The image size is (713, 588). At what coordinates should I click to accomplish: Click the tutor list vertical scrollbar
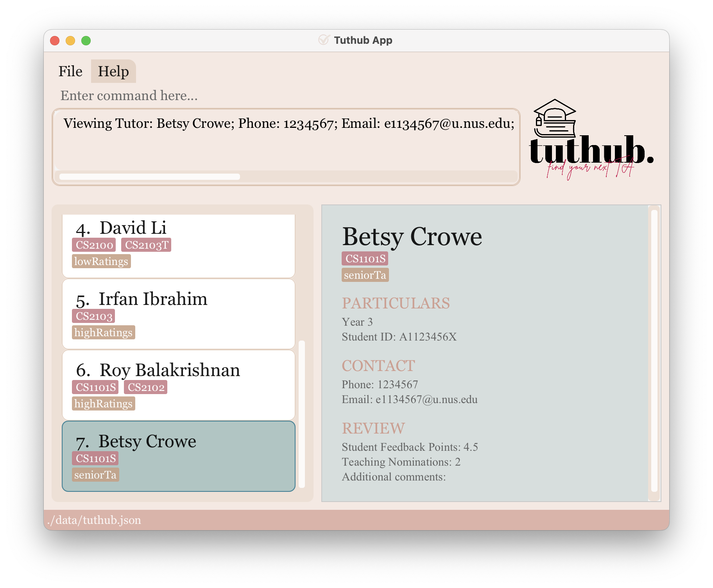click(x=302, y=414)
